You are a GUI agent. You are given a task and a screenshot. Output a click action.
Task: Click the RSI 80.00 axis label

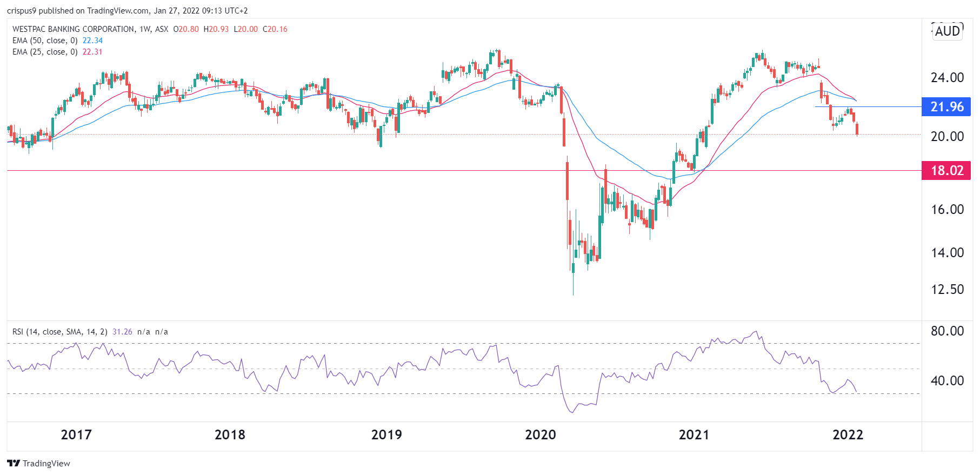pos(947,331)
